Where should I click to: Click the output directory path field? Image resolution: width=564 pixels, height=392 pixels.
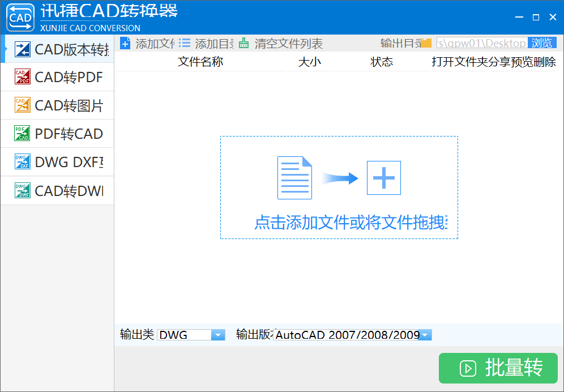pyautogui.click(x=482, y=43)
